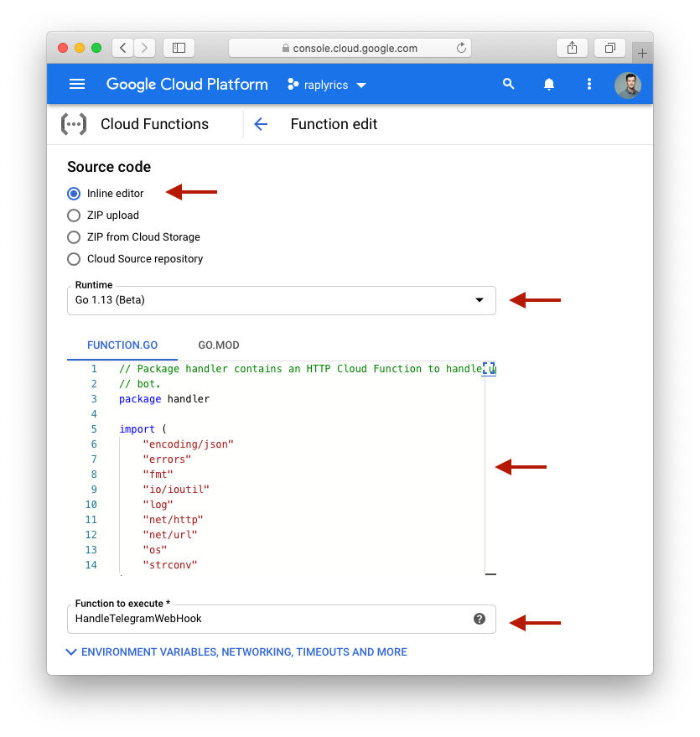
Task: Click the first comment line about Package handler
Action: 301,369
